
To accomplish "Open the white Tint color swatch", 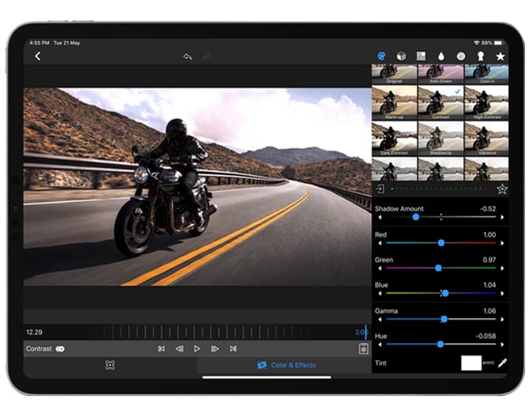I will coord(471,363).
